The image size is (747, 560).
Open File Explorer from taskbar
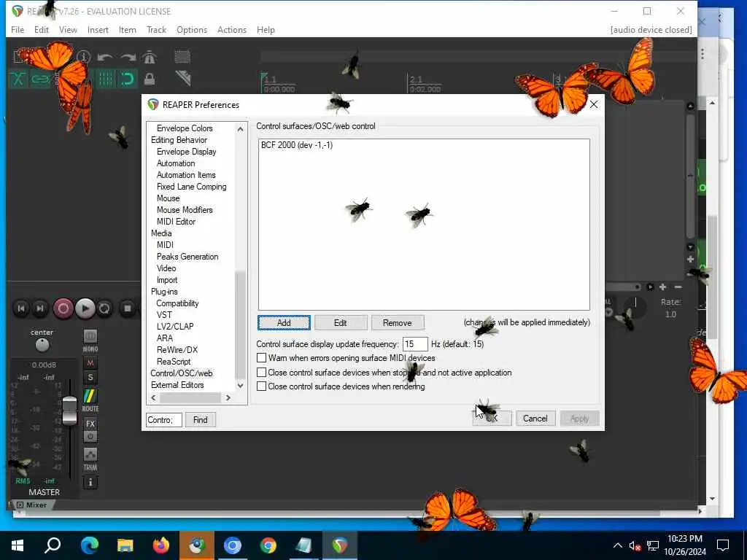coord(125,545)
